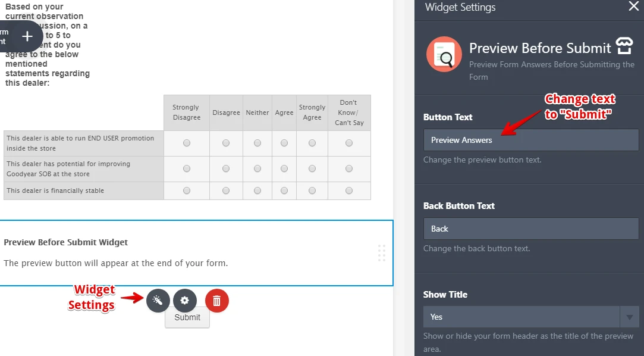This screenshot has height=356, width=644.
Task: Click the 'Strongly Disagree' column header
Action: click(187, 113)
